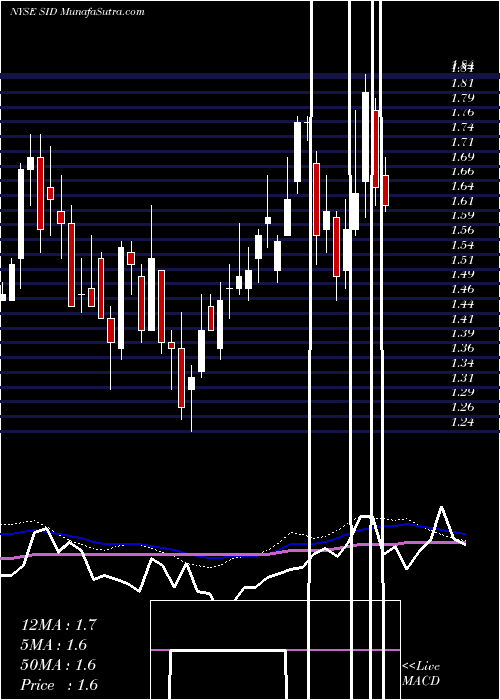Select the 5MA : 1.6 value label

(54, 645)
